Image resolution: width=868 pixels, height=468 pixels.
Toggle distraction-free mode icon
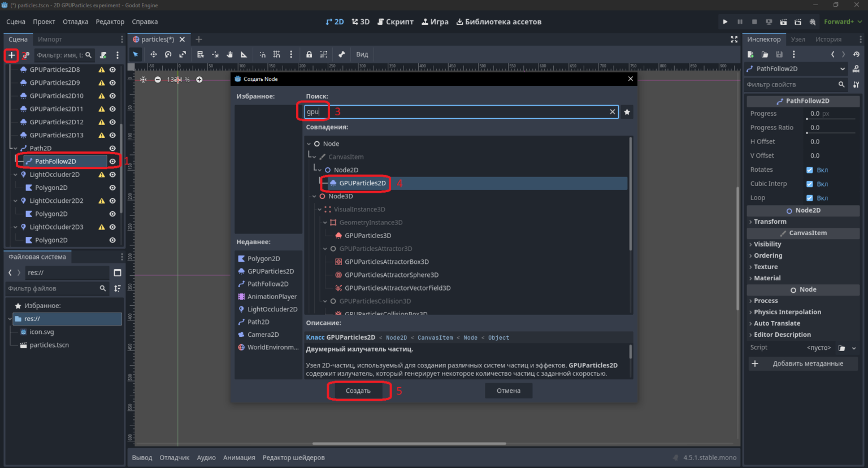pos(734,40)
